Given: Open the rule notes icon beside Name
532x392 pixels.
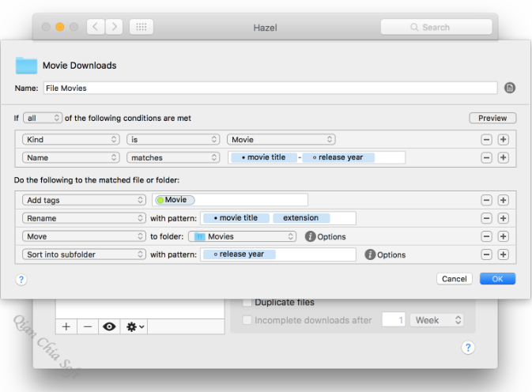Looking at the screenshot, I should coord(510,88).
